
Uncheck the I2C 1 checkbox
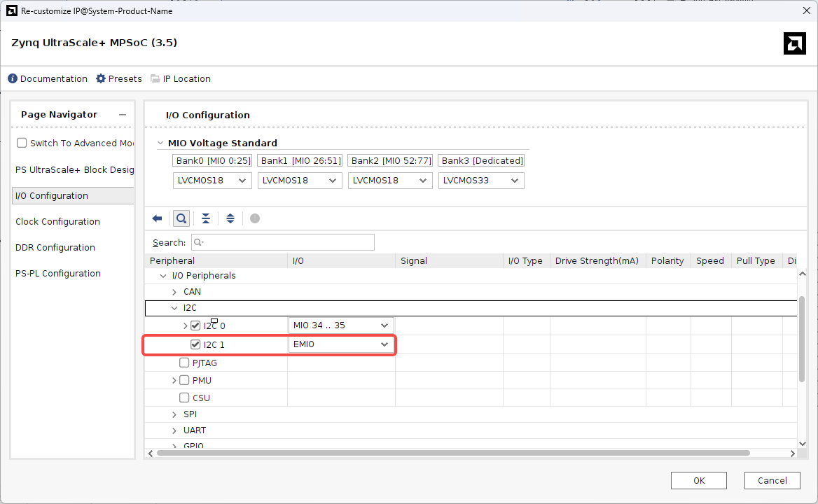point(195,344)
